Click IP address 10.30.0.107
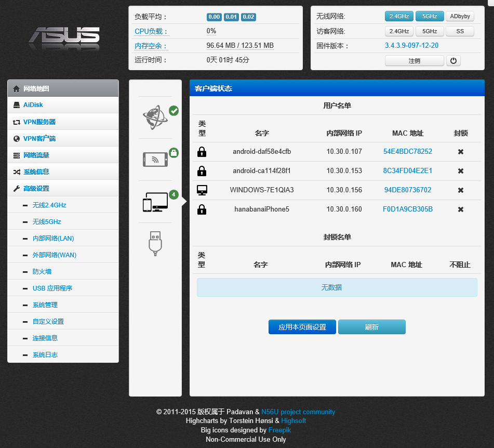This screenshot has width=494, height=448. coord(344,152)
